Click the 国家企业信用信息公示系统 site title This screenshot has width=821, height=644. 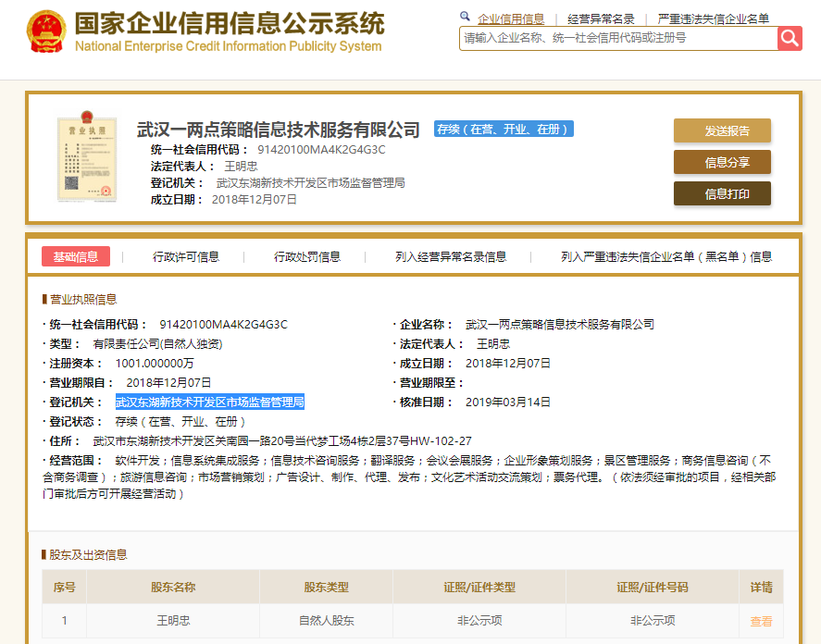pos(229,24)
